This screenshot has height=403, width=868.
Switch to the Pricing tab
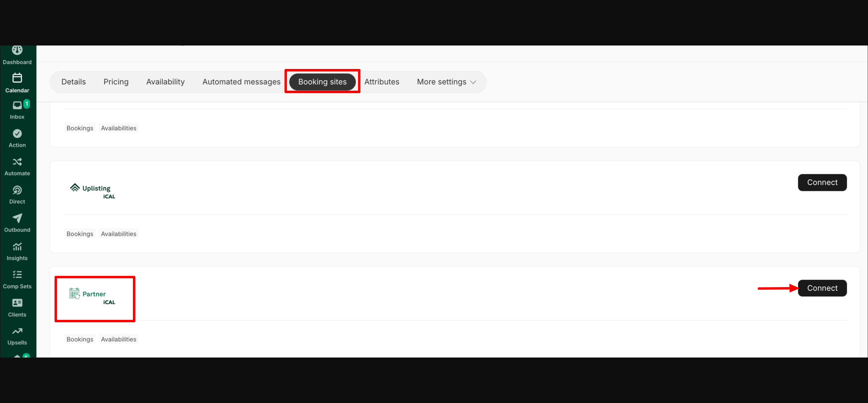[x=116, y=82]
